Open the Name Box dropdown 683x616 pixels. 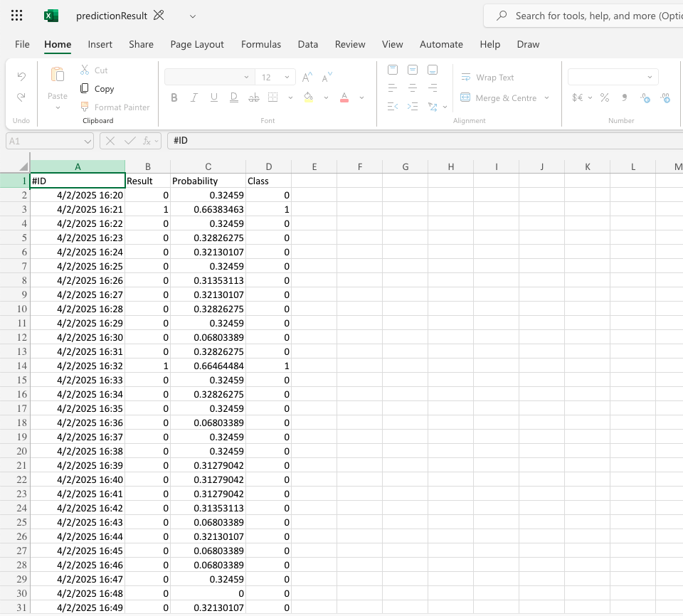(x=87, y=140)
